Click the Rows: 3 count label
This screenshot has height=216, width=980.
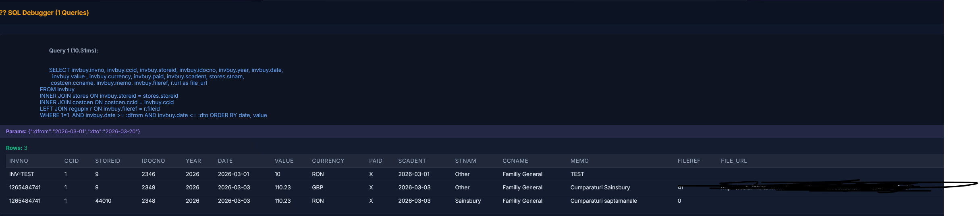[x=17, y=148]
